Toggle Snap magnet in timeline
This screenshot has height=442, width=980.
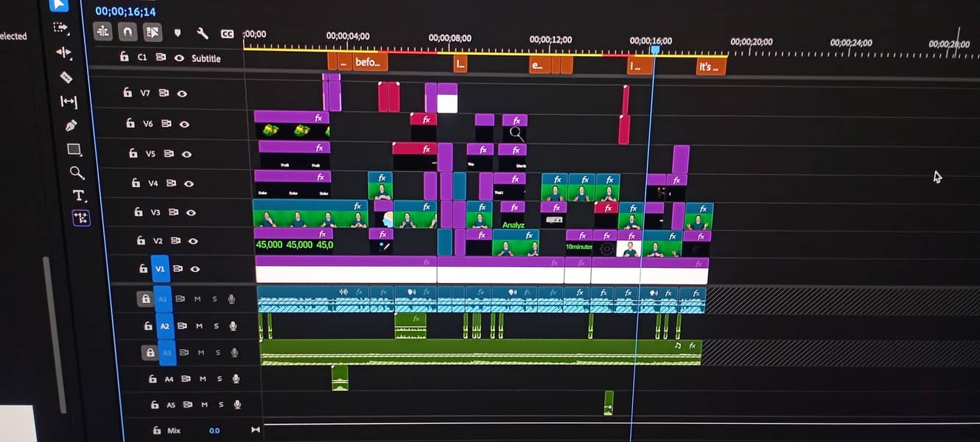[x=127, y=32]
